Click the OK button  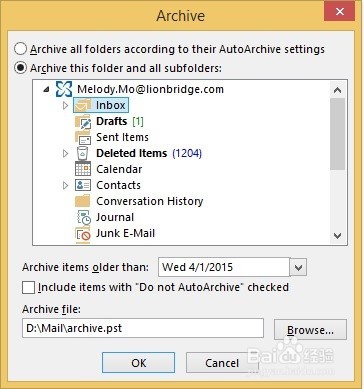(138, 363)
